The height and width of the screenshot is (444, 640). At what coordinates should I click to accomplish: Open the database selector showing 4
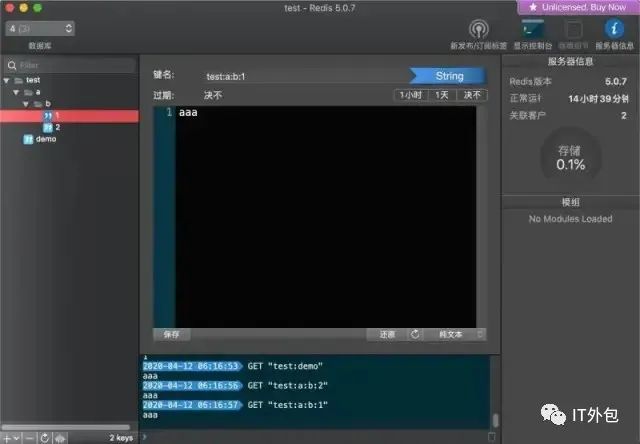40,29
